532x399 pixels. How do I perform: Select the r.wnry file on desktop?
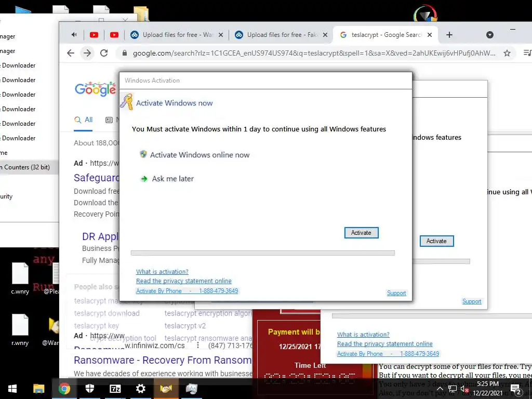20,330
